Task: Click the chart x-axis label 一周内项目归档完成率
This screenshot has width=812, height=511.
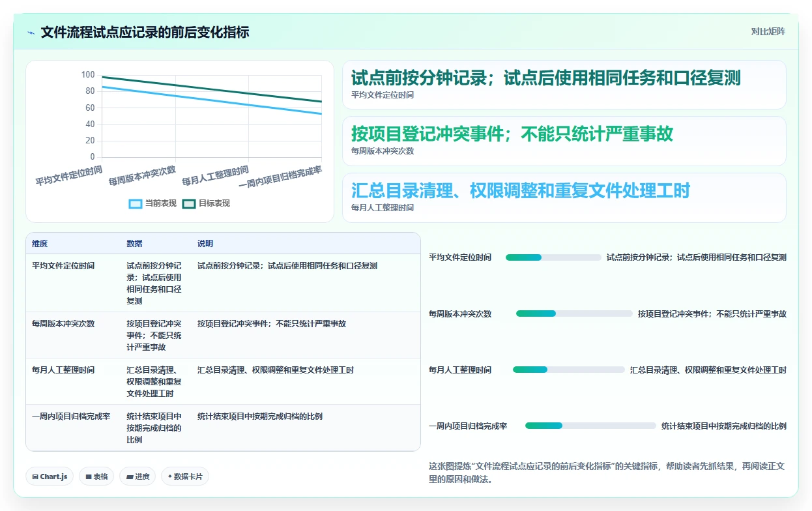Action: [281, 177]
